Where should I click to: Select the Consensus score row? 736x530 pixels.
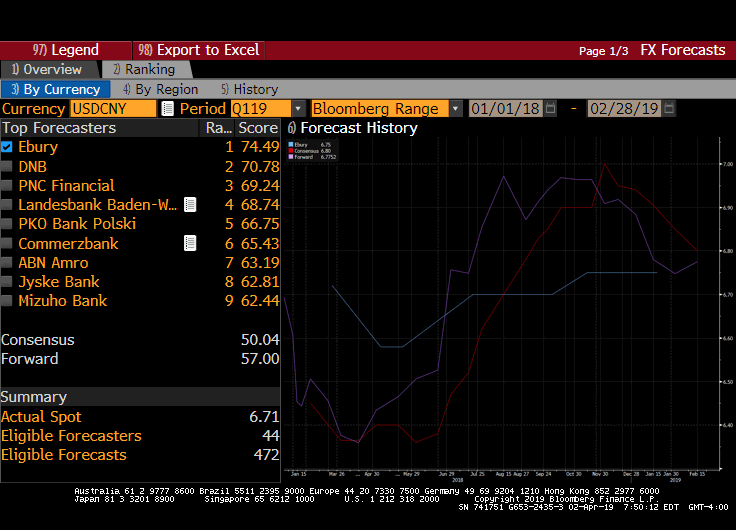tap(140, 339)
